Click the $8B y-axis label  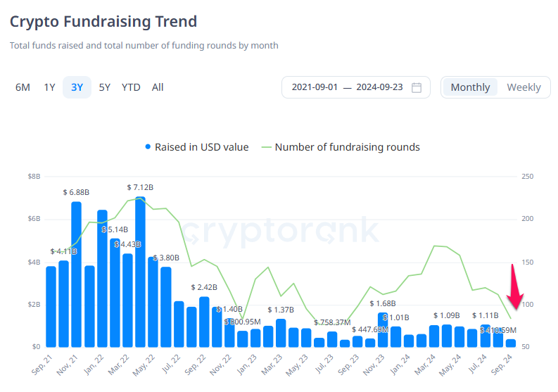pos(34,176)
